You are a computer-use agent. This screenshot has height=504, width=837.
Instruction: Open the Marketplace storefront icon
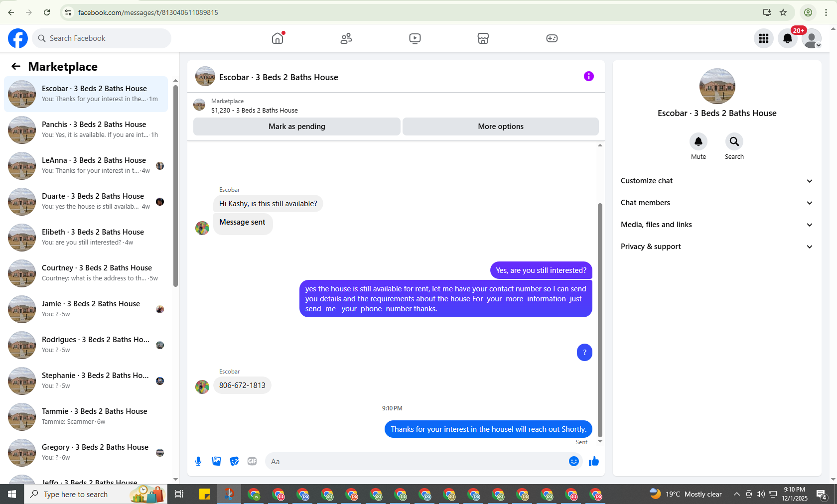(x=483, y=38)
